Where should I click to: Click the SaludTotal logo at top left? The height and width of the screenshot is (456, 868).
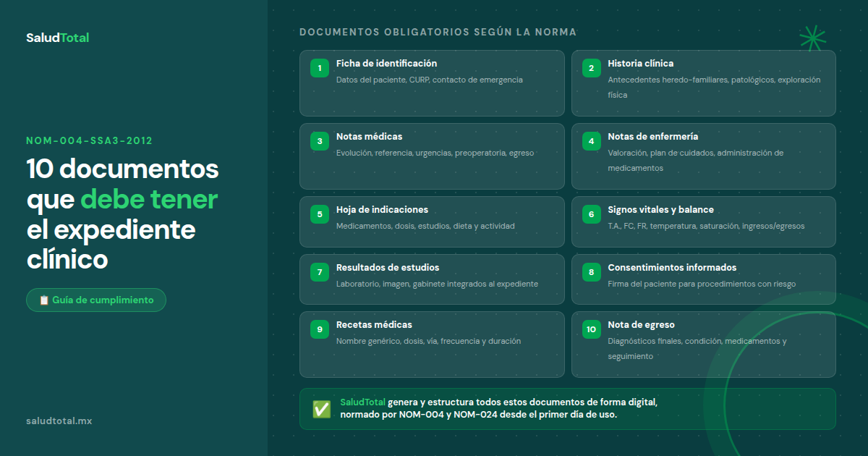[57, 38]
